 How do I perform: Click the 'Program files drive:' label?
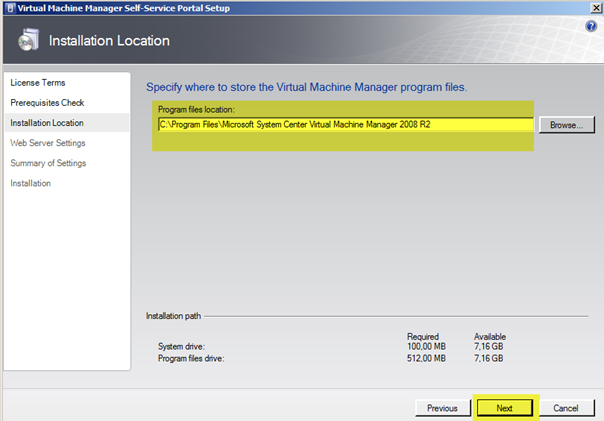pos(191,358)
